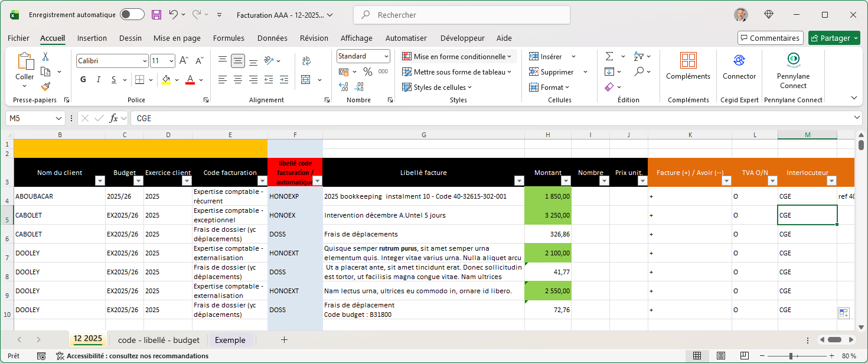
Task: Click the decrease decimal icon
Action: click(359, 86)
